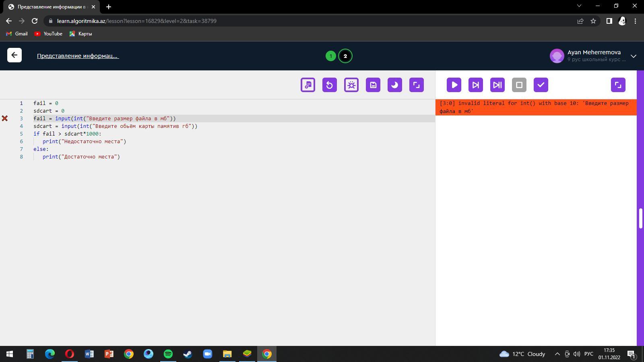Screen dimensions: 644x362
Task: Select task step 2 circle
Action: click(345, 56)
